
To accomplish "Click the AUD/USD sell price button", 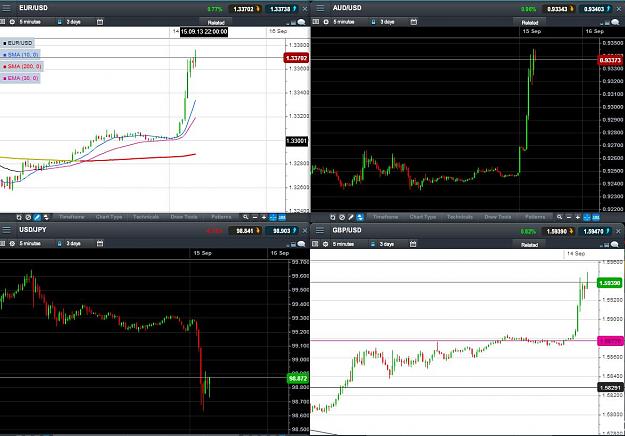I will pos(559,8).
